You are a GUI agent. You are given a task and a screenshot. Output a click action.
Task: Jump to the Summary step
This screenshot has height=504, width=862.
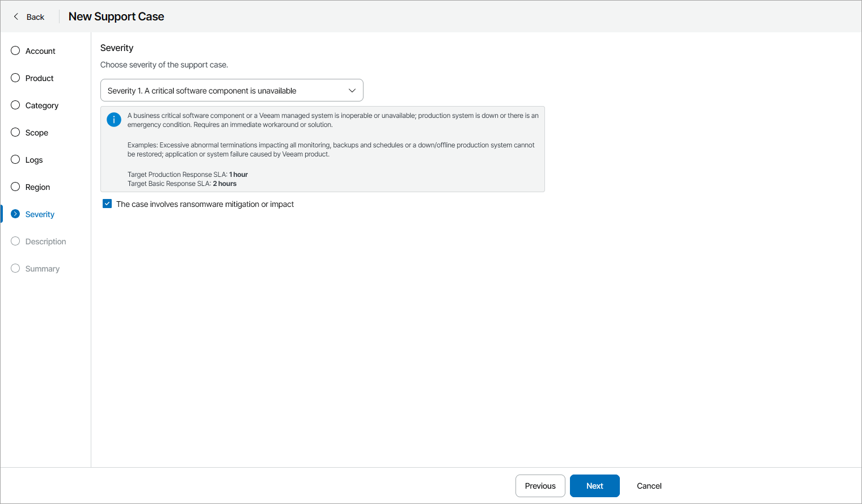(x=43, y=269)
